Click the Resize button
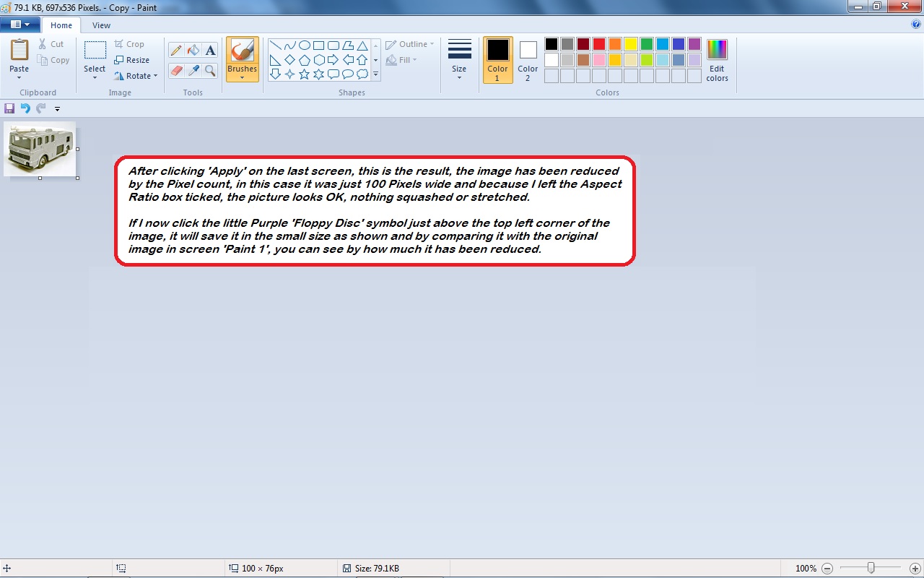 point(132,60)
